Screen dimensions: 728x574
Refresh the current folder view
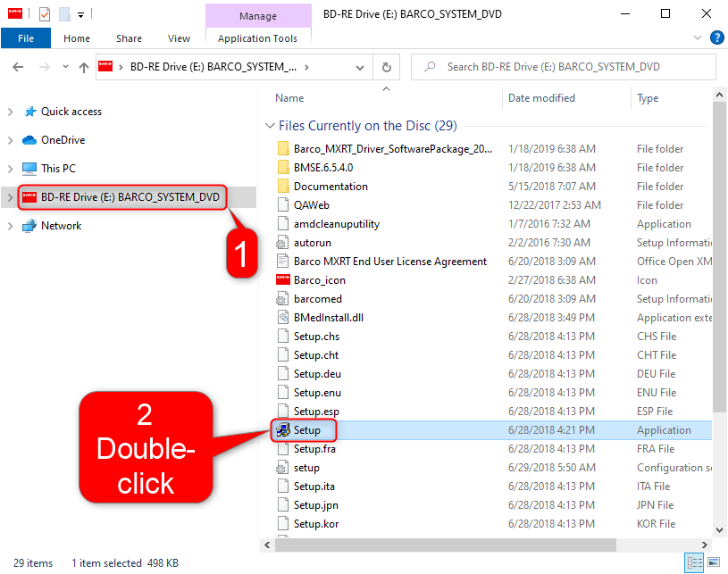[386, 68]
